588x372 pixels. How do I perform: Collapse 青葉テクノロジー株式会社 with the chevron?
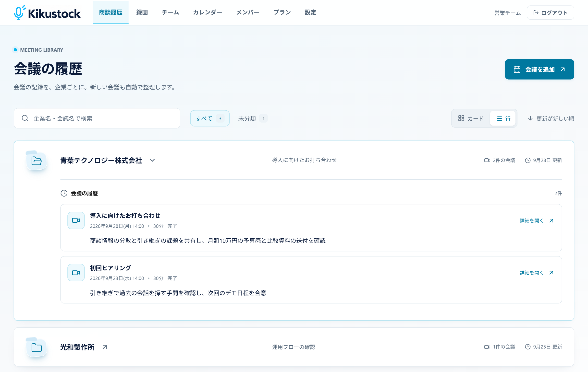pos(152,160)
